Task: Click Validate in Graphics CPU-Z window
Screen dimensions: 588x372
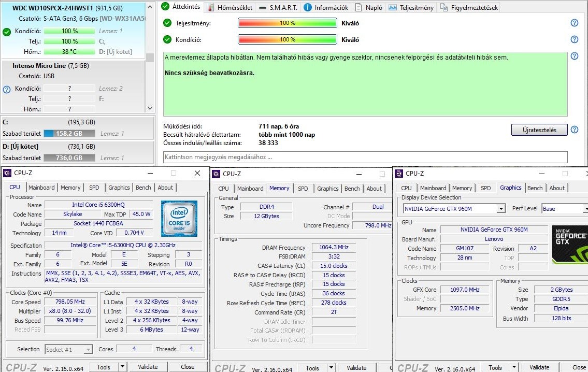Action: pos(539,367)
